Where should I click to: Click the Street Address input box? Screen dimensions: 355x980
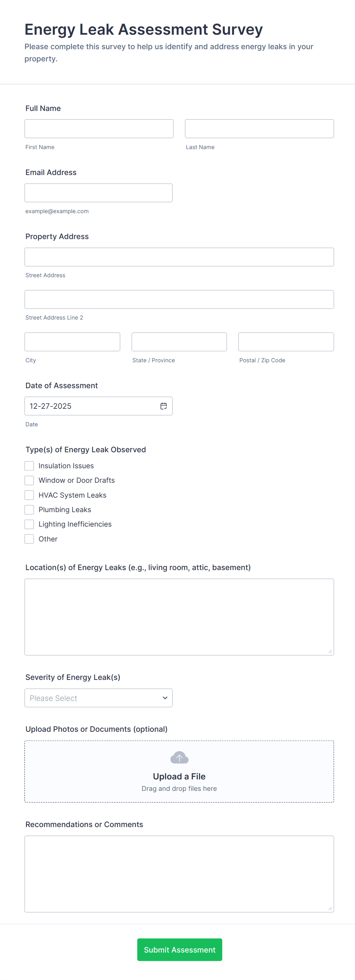179,257
